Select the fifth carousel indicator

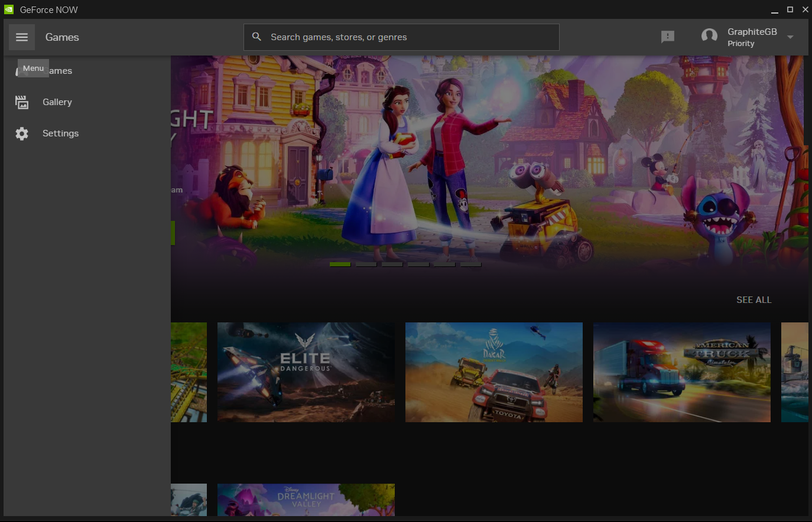point(444,265)
